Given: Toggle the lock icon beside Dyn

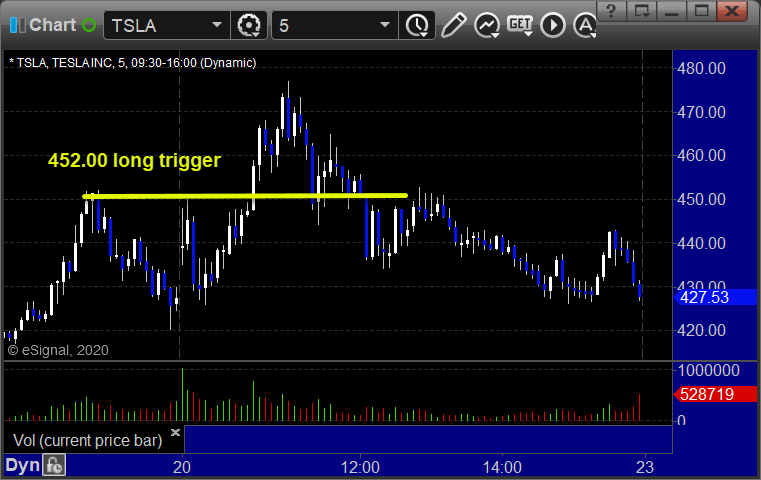Looking at the screenshot, I should pos(54,465).
